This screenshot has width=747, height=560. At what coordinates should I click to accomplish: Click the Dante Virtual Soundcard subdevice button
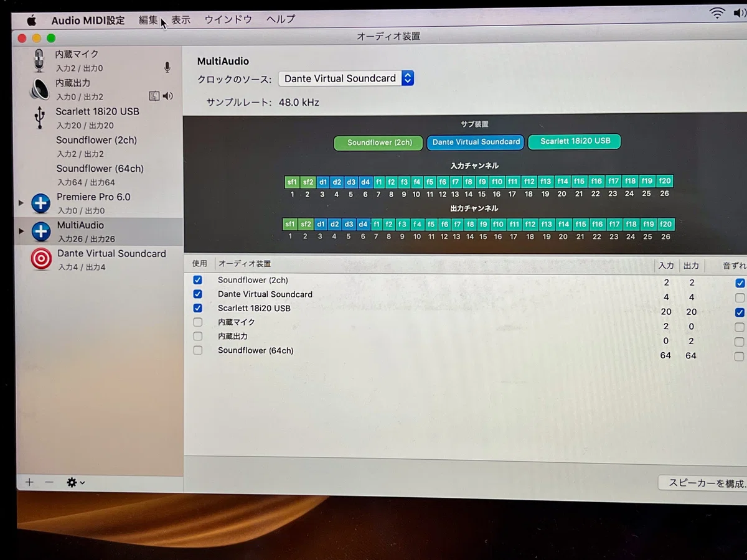point(476,142)
